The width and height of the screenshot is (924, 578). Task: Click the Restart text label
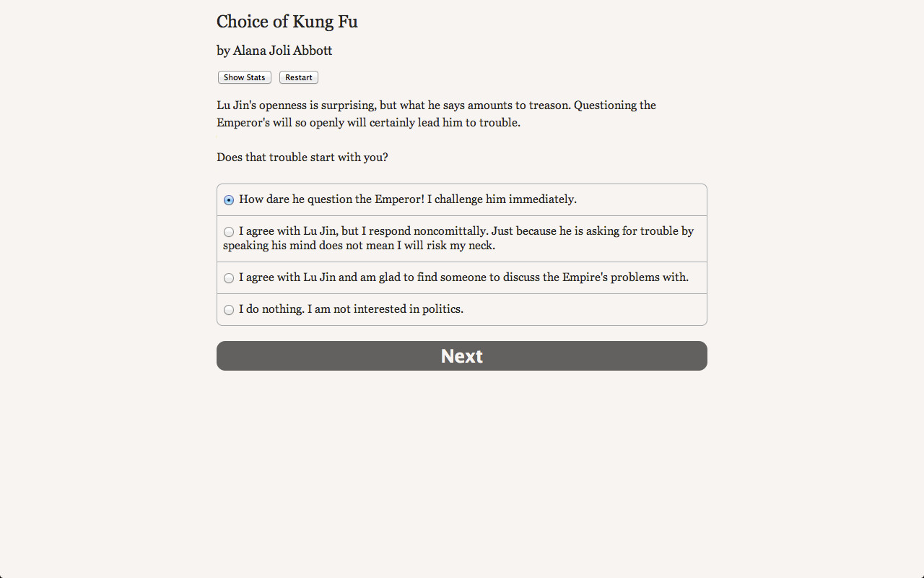point(298,77)
